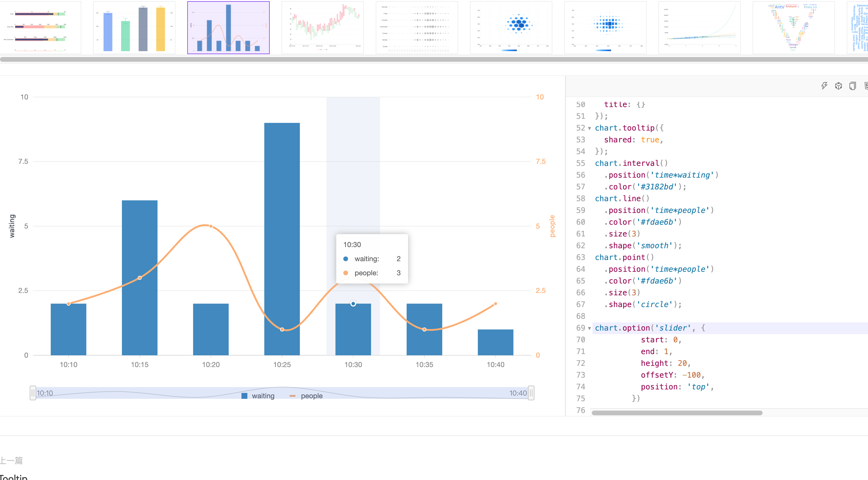The image size is (868, 480).
Task: Click the copy code icon
Action: click(x=852, y=86)
